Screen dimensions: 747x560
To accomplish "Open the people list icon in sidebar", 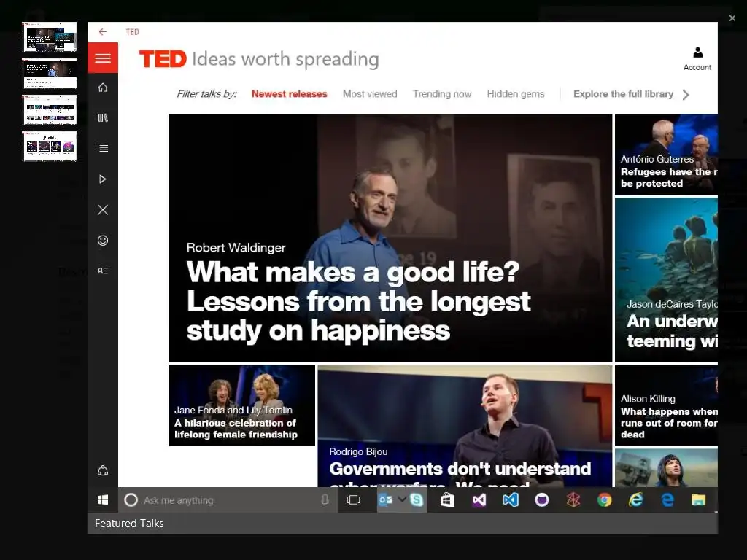I will pos(102,271).
